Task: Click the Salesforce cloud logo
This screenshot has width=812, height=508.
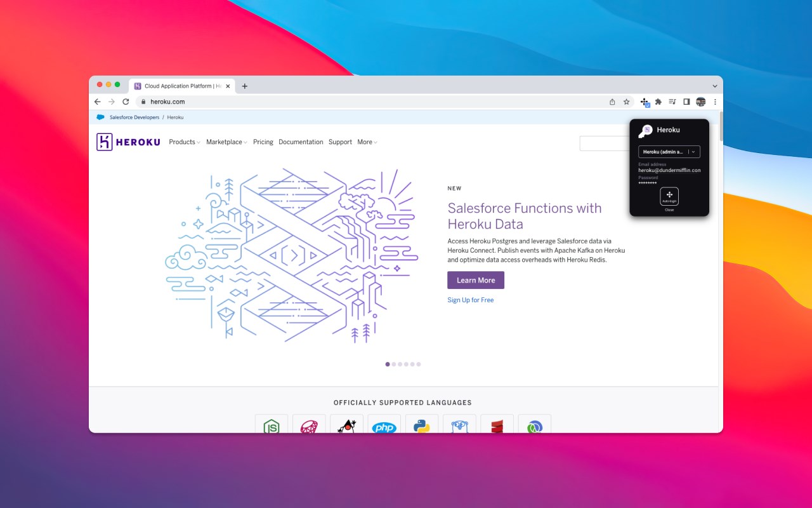Action: tap(100, 117)
